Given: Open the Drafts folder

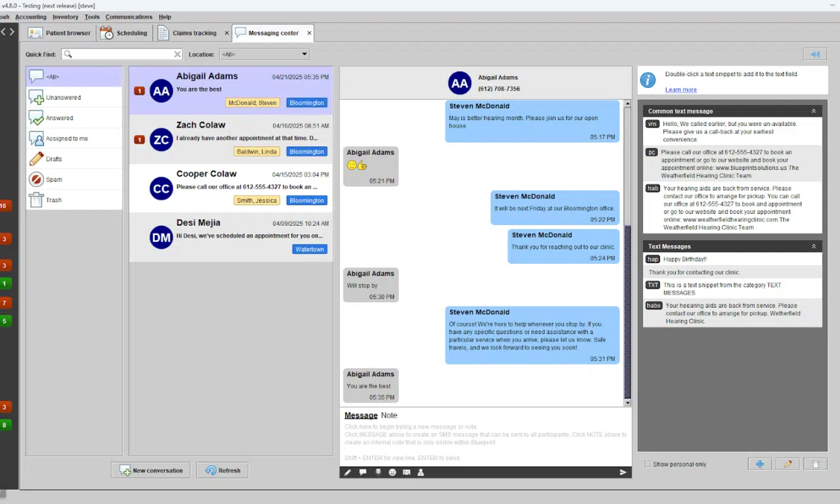Looking at the screenshot, I should 74,159.
